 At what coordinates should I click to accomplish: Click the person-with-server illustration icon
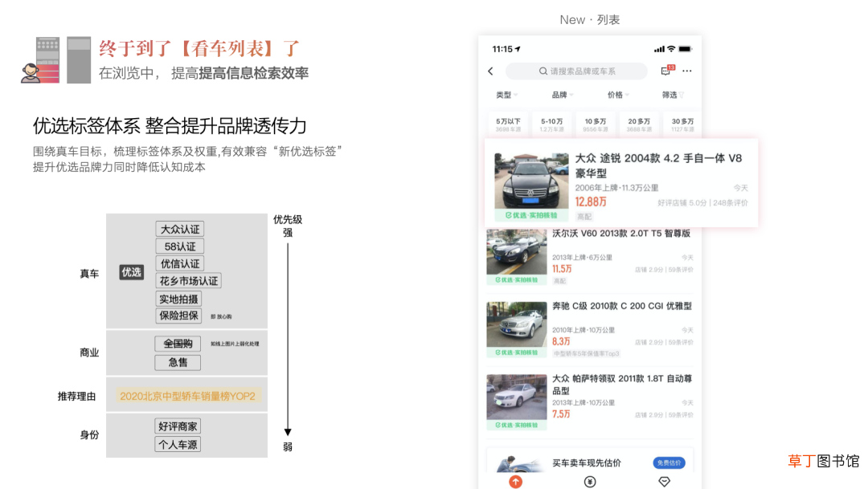coord(40,60)
